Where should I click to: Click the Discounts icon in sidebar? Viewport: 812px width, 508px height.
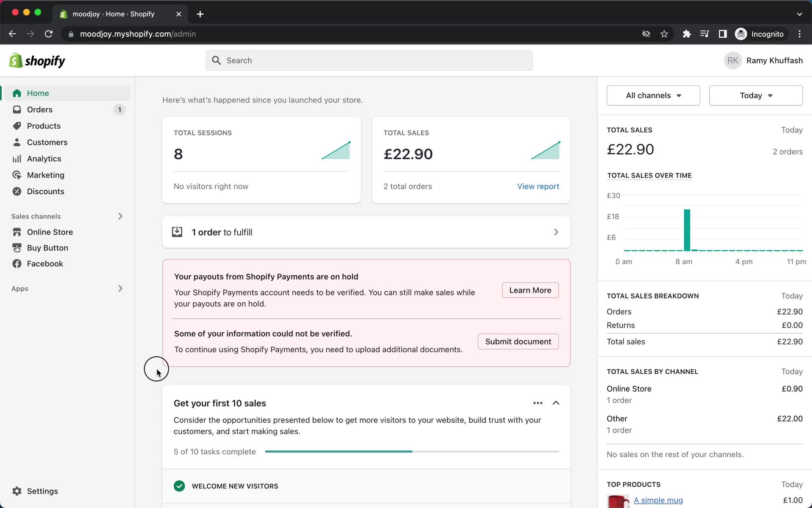coord(16,191)
